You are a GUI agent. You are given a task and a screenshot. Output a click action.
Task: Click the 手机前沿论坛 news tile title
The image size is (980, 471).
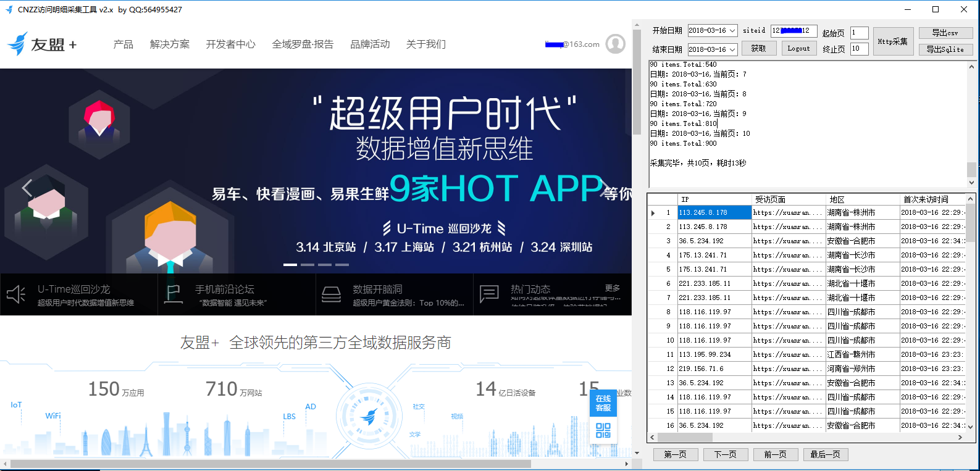225,289
